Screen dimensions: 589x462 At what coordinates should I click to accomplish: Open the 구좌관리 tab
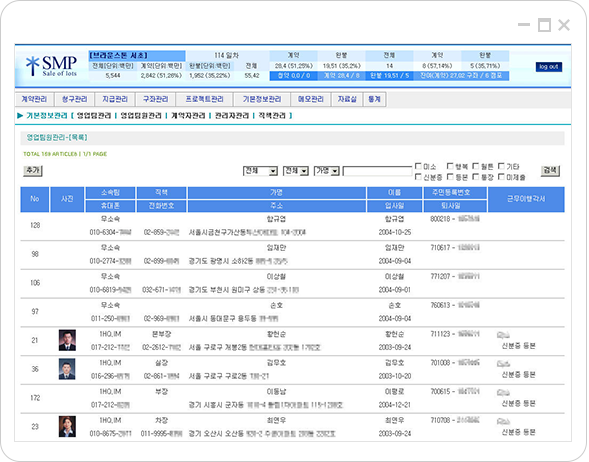click(156, 99)
